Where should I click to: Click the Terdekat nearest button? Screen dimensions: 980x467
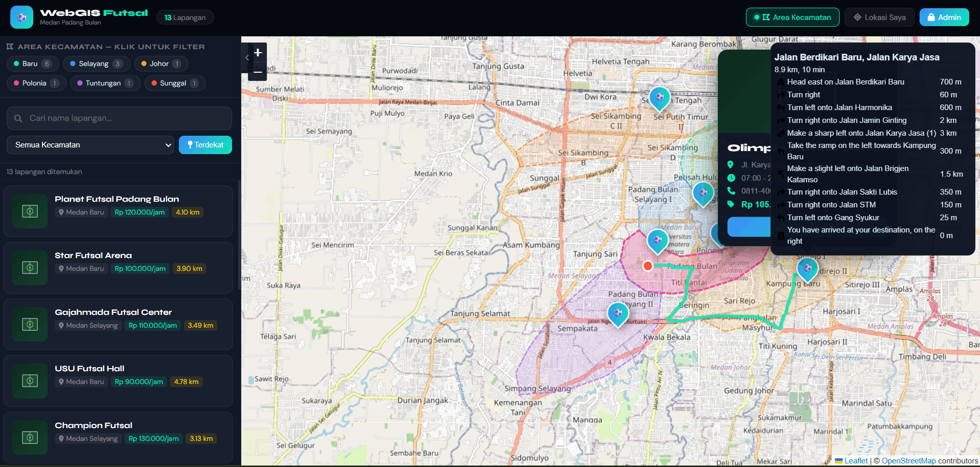pyautogui.click(x=205, y=145)
